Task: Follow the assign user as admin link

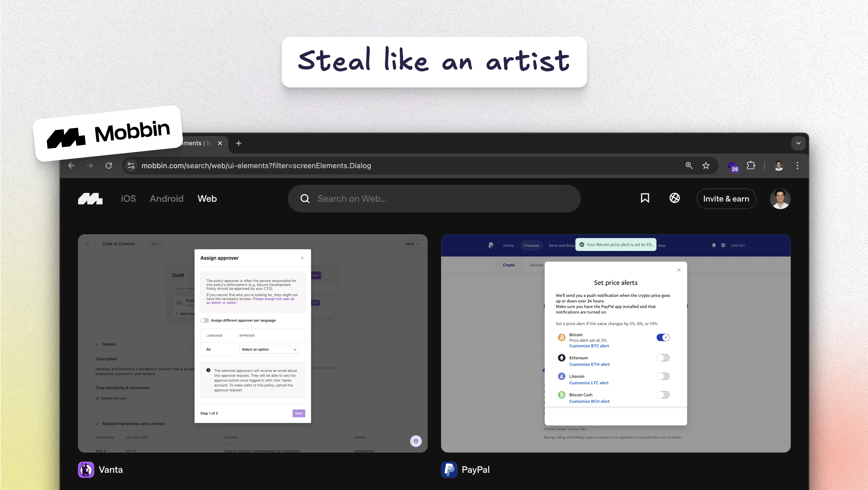Action: pyautogui.click(x=250, y=301)
